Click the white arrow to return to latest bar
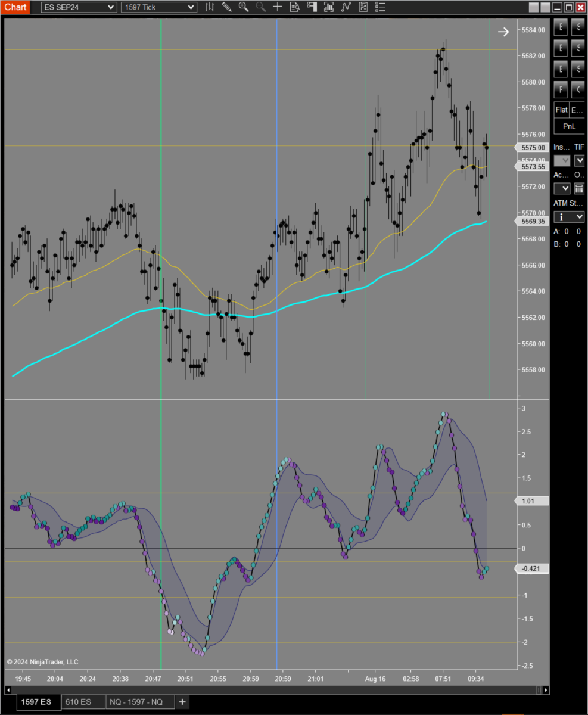Screen dimensions: 588x715 [x=503, y=32]
